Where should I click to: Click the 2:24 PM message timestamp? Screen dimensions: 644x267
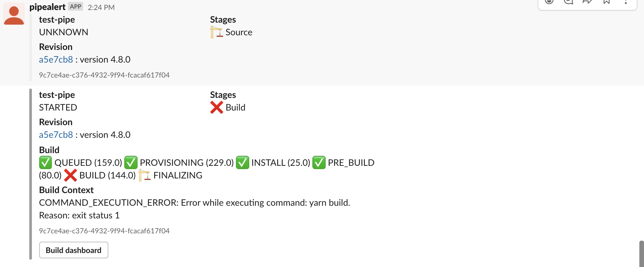101,7
